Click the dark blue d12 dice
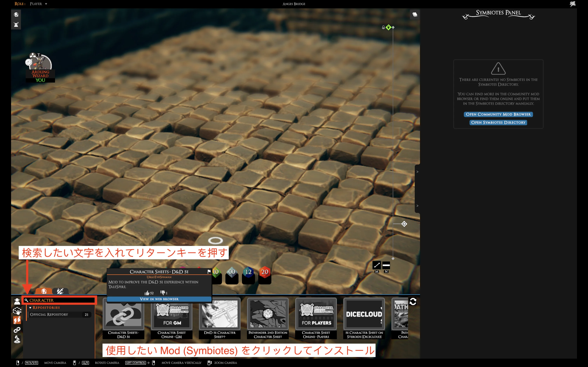 248,272
